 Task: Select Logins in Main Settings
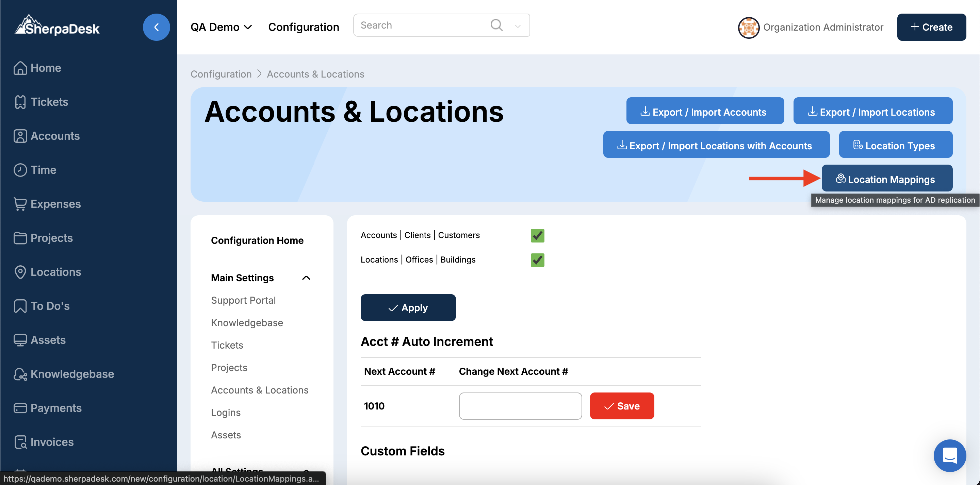click(x=226, y=412)
